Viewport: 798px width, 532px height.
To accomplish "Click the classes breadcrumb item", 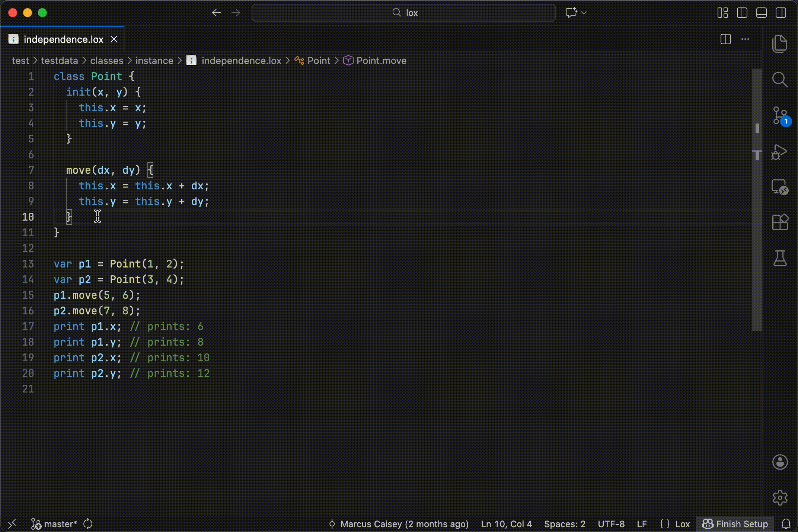I will click(x=106, y=61).
